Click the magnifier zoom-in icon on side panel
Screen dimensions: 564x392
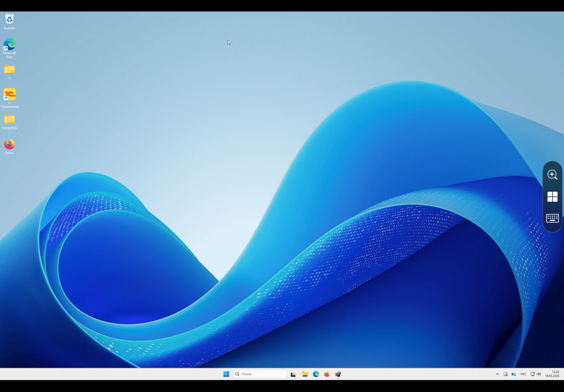[552, 175]
